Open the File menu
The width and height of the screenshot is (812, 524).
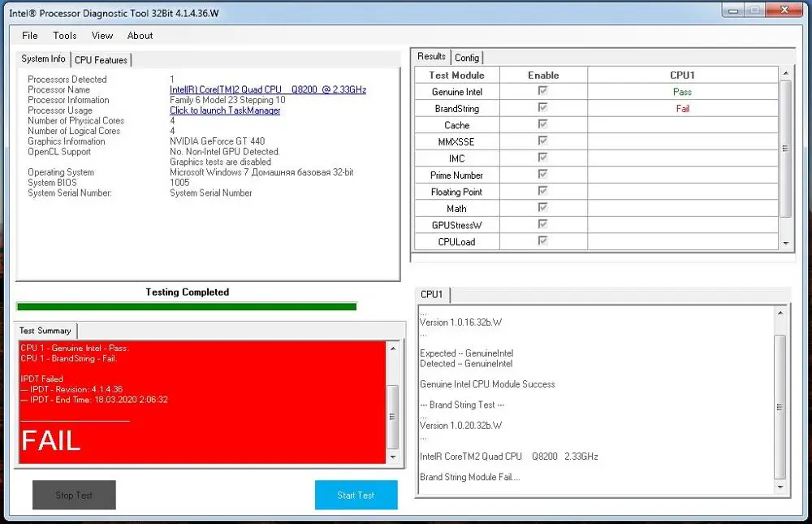[x=29, y=35]
